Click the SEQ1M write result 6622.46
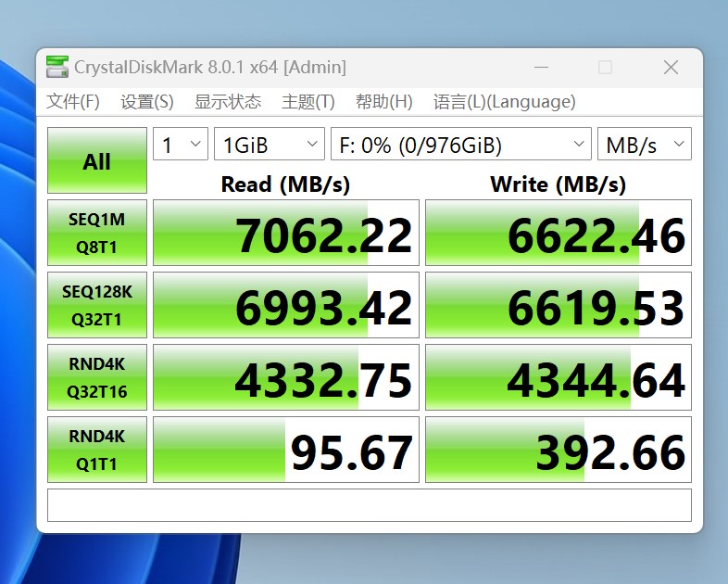 click(x=559, y=233)
